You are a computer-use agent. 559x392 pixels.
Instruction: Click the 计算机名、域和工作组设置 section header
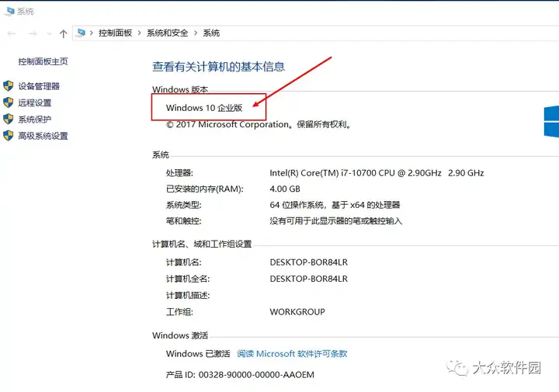pos(202,244)
